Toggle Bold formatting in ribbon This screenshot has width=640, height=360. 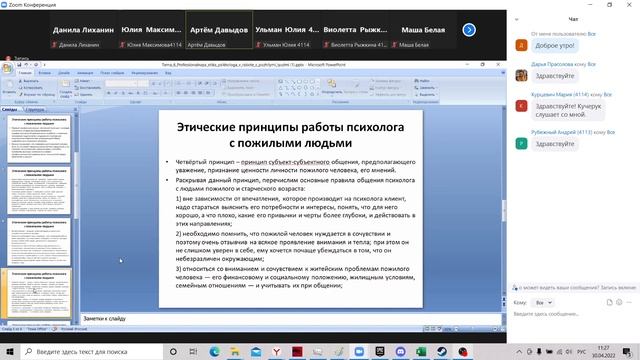coord(109,93)
